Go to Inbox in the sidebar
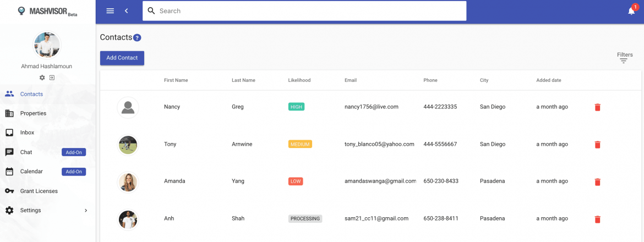Viewport: 644px width, 242px height. point(27,133)
